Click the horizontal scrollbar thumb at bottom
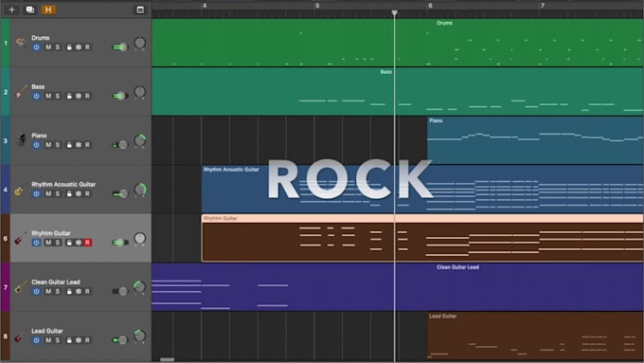Viewport: 644px width, 363px height. (168, 360)
